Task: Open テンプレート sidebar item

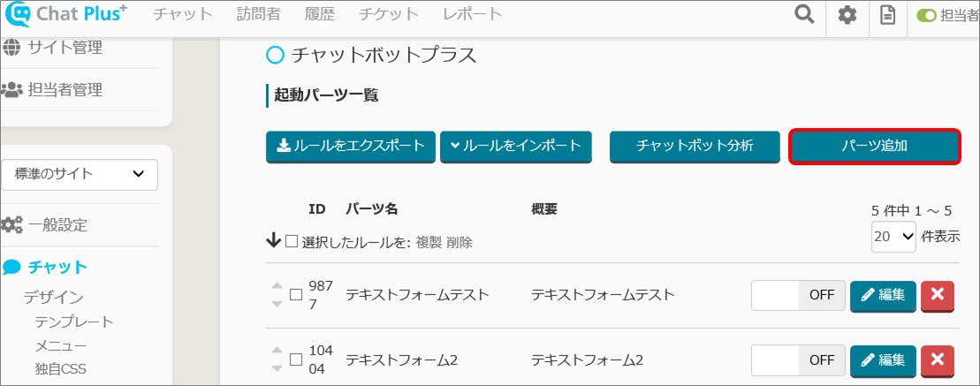Action: (x=74, y=322)
